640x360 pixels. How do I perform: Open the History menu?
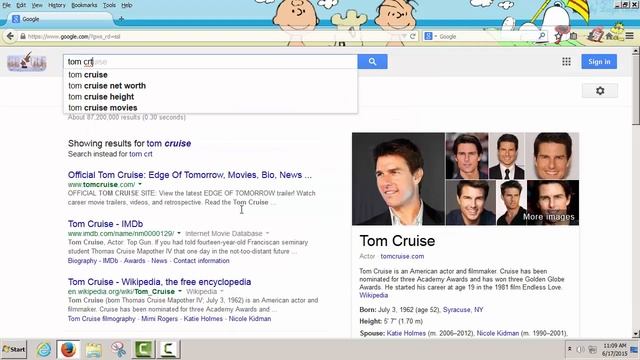coord(57,5)
